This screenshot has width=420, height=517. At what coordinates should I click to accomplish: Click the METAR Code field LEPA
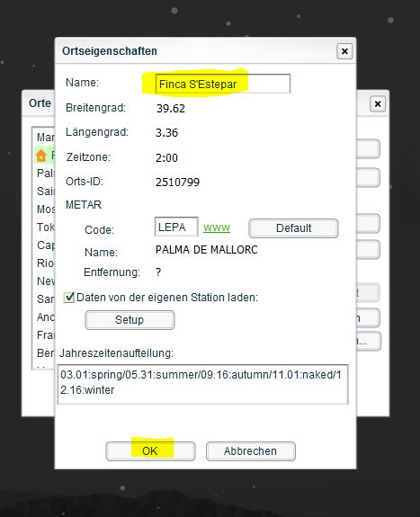[176, 227]
